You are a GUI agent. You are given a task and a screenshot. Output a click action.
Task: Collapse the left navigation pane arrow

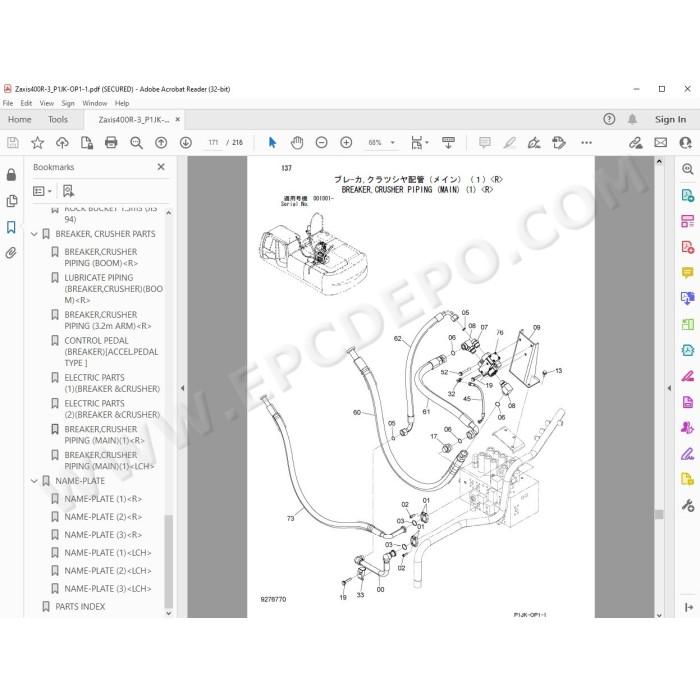(182, 388)
